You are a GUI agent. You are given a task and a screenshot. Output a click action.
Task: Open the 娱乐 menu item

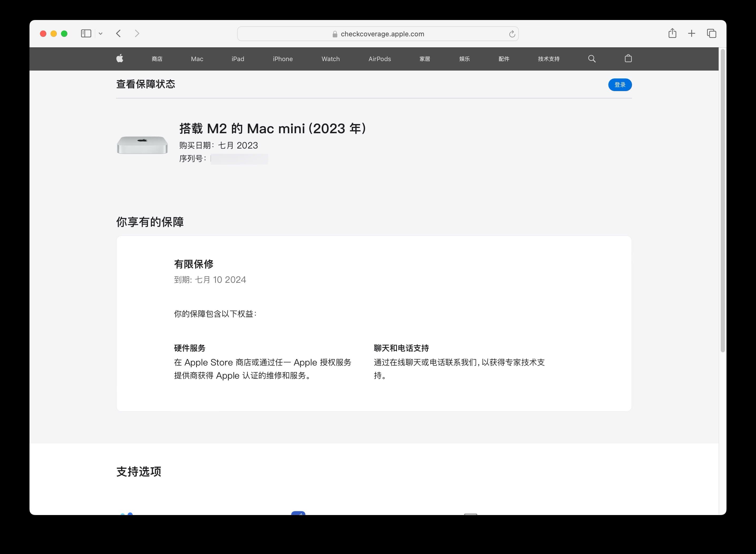click(x=464, y=59)
